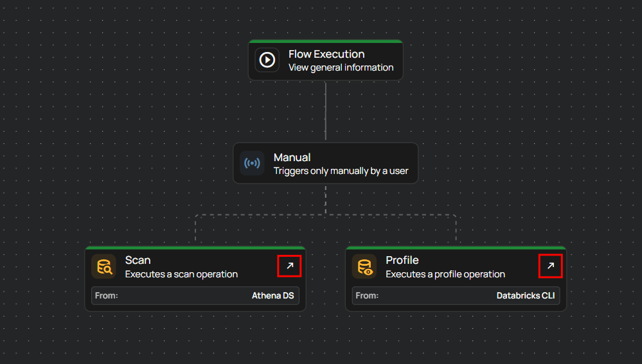Click "View general information" text

(341, 67)
